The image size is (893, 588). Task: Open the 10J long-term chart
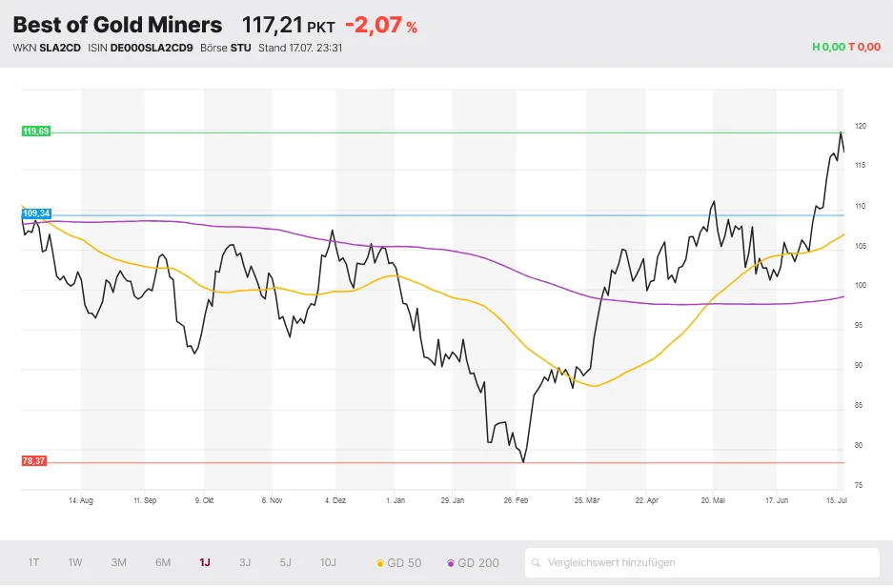[327, 562]
